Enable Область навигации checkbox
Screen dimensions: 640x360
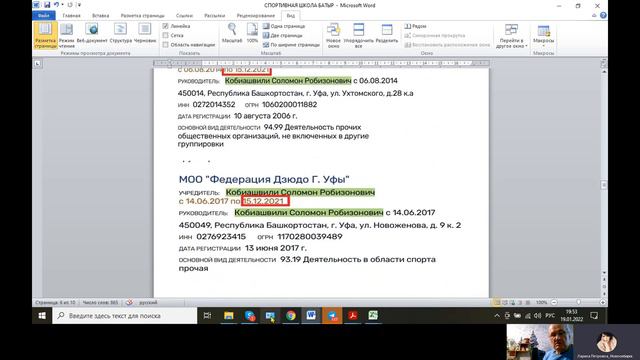click(165, 45)
